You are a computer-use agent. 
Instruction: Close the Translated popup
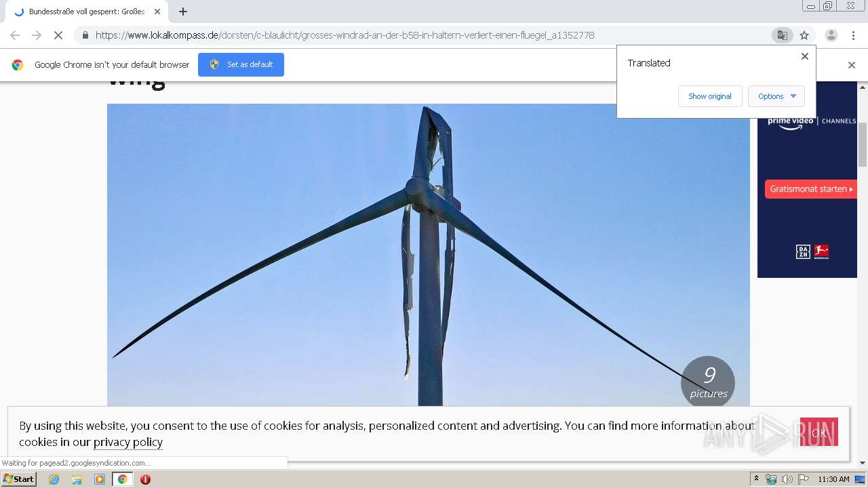coord(805,56)
